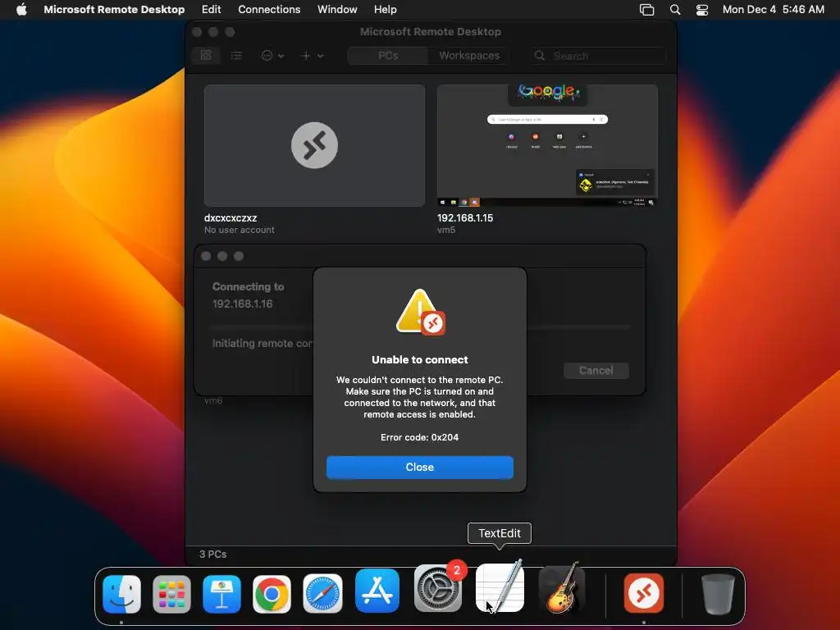
Task: Open the ellipsis actions menu in toolbar
Action: (272, 55)
